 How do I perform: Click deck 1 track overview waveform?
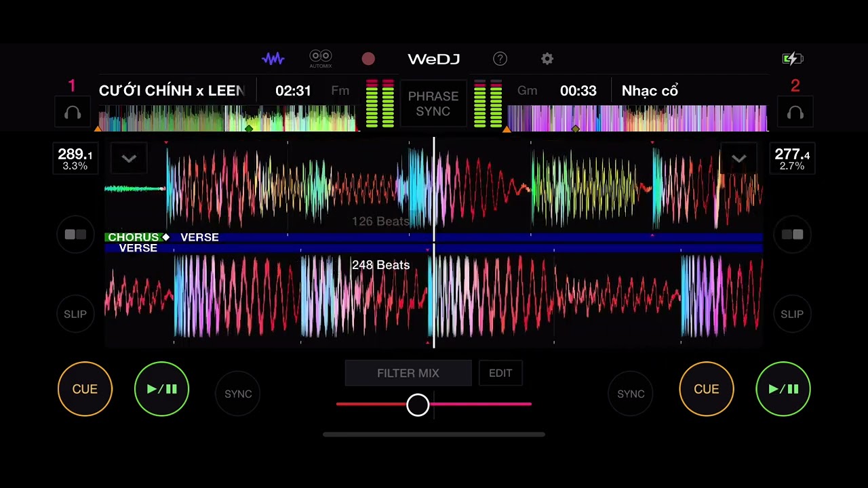coord(227,119)
